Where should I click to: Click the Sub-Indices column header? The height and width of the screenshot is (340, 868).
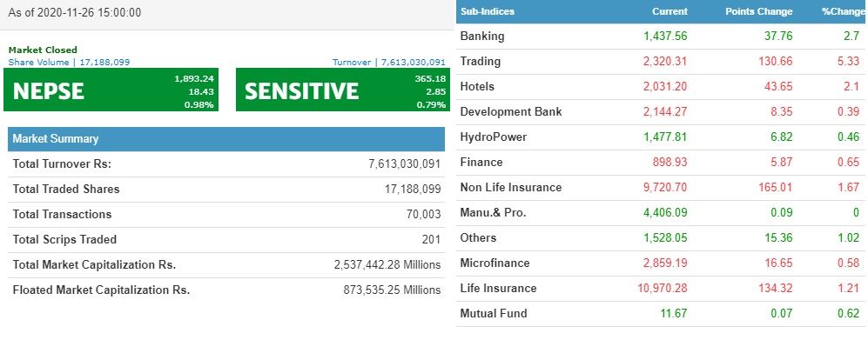pos(488,11)
